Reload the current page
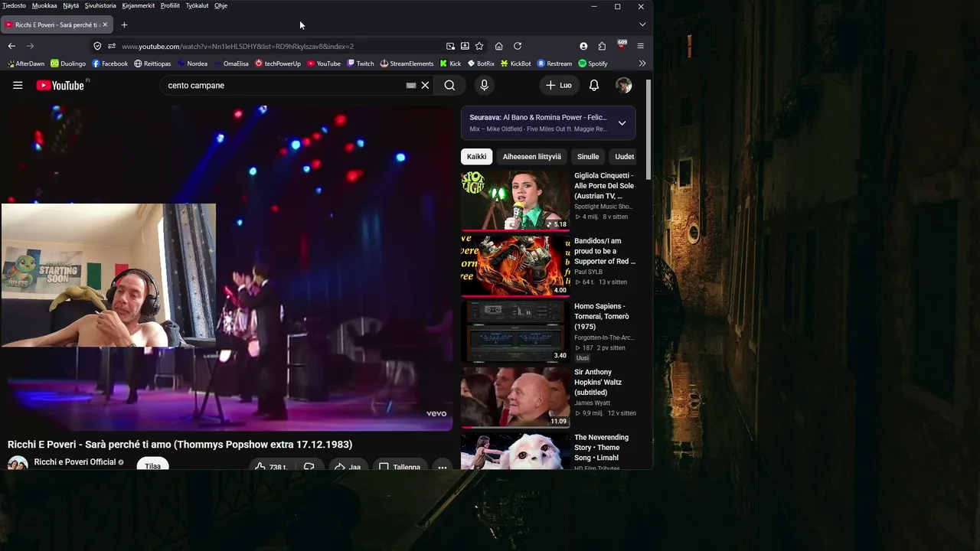Viewport: 980px width, 551px height. click(518, 46)
